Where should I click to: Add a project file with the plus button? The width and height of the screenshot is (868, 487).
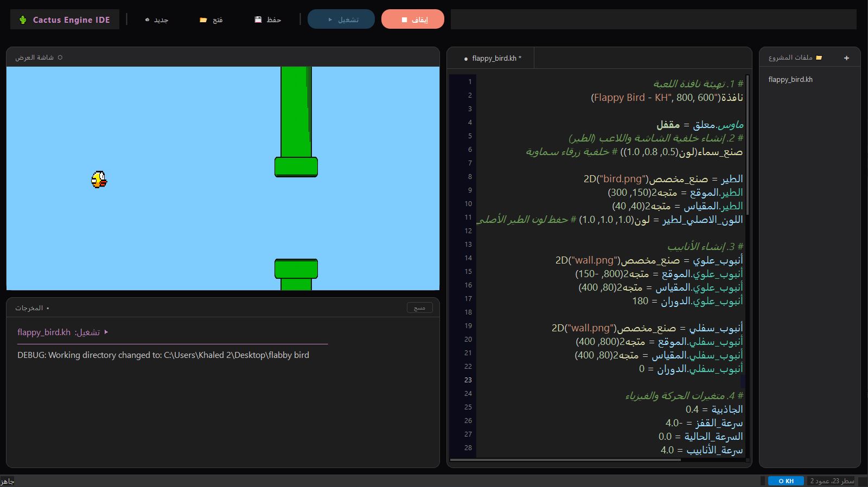(x=846, y=58)
